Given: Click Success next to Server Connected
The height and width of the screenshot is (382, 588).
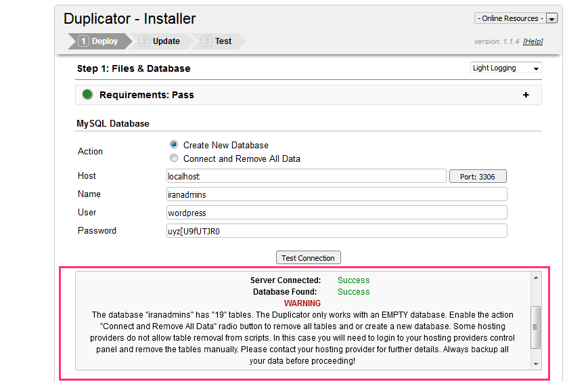Looking at the screenshot, I should 354,280.
